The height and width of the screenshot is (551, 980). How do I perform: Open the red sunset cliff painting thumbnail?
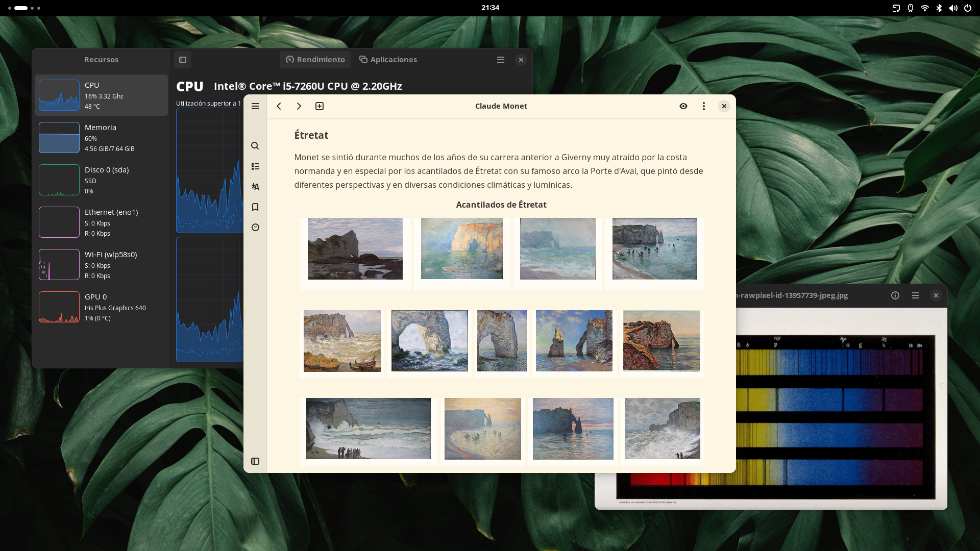[661, 341]
